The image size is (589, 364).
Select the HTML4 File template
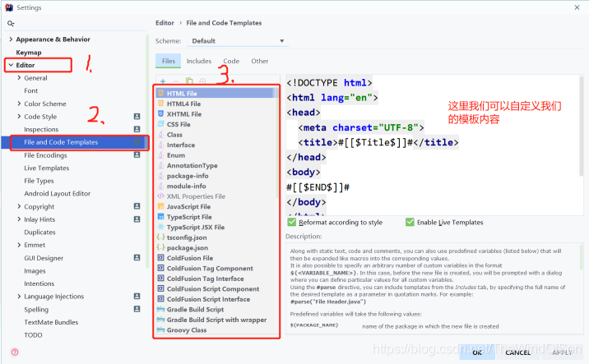click(183, 104)
